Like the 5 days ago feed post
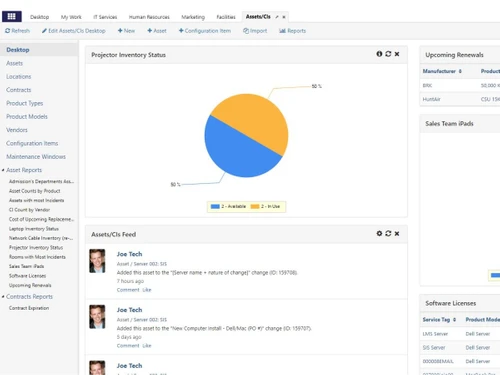500x375 pixels. coord(147,346)
